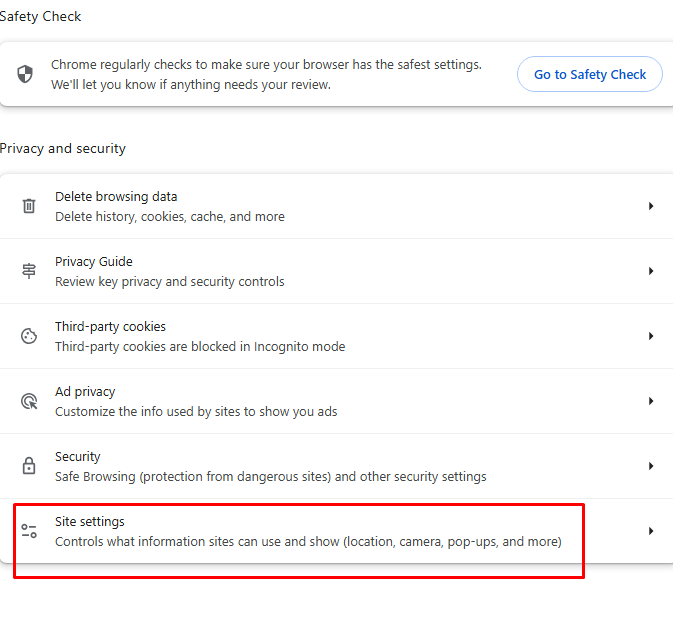The image size is (673, 630).
Task: Click the 'Safety Check' heading
Action: [40, 16]
